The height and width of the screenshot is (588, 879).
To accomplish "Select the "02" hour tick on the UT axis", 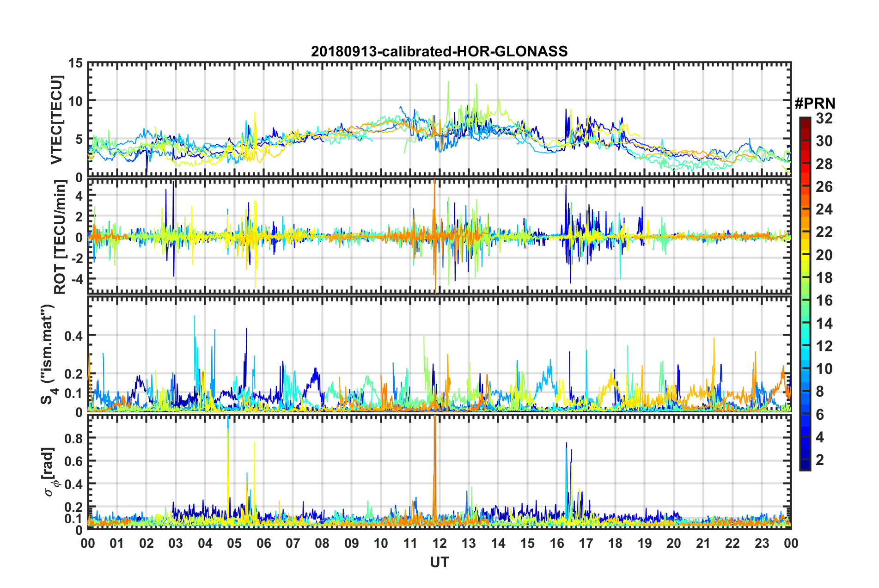I will click(146, 543).
